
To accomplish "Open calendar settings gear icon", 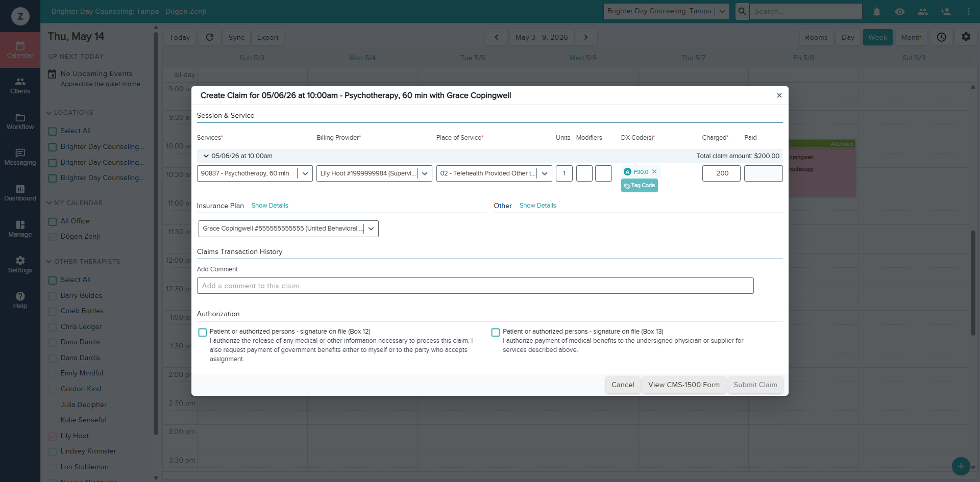I will point(966,37).
